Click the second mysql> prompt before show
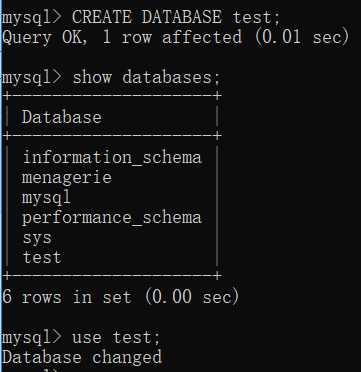This screenshot has height=372, width=361. tap(31, 78)
